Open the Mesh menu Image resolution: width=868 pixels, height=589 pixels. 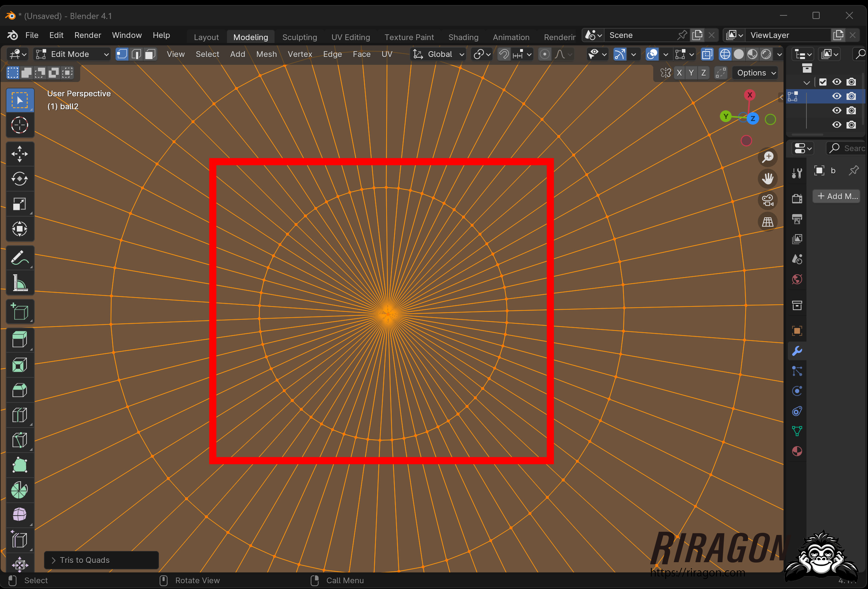[266, 54]
